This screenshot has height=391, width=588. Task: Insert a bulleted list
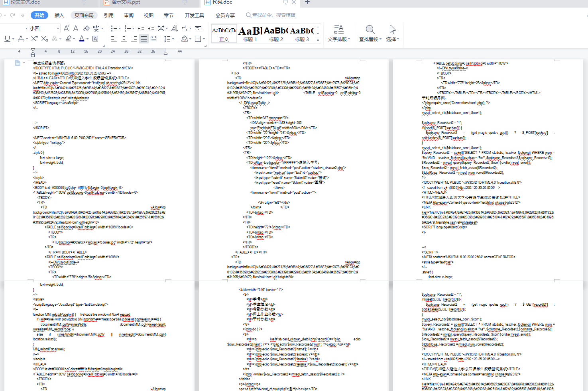point(114,28)
